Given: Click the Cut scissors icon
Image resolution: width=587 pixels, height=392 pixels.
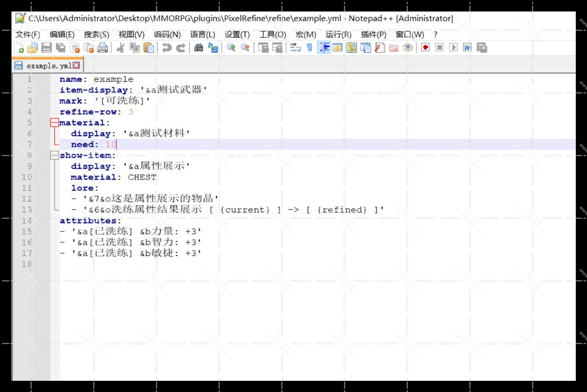Looking at the screenshot, I should coord(120,48).
